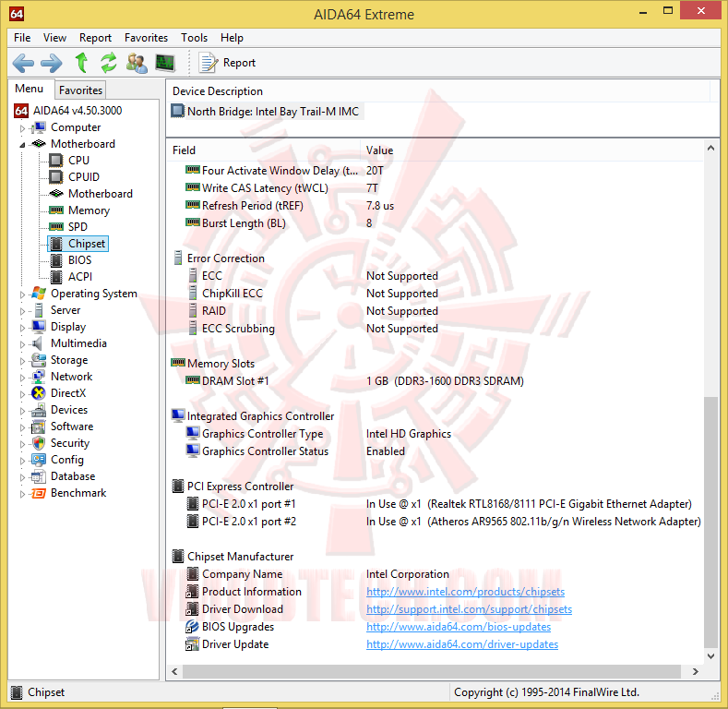Expand the Computer tree node

click(x=22, y=127)
